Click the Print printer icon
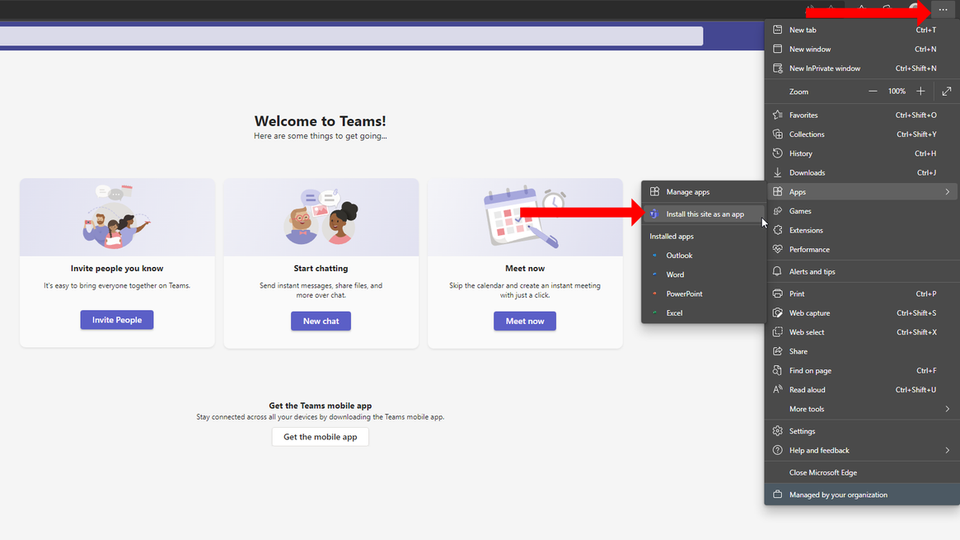 (x=778, y=293)
